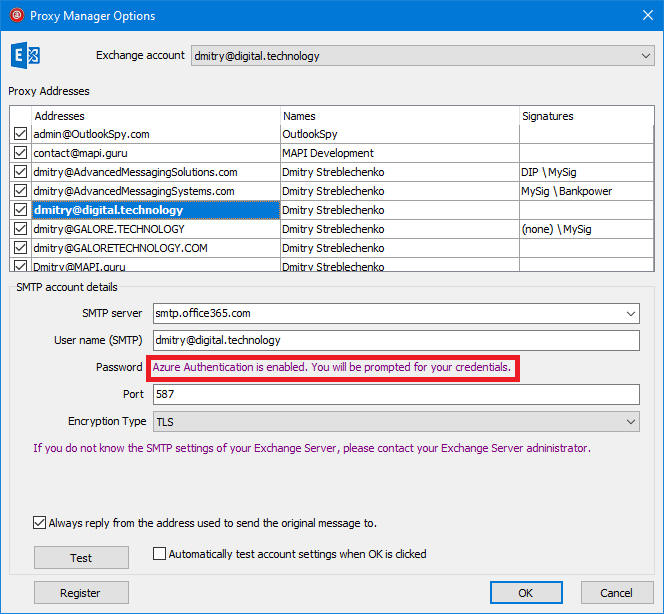Select dmitry@GALORE.TECHNOLOGY address
664x614 pixels.
click(x=155, y=229)
